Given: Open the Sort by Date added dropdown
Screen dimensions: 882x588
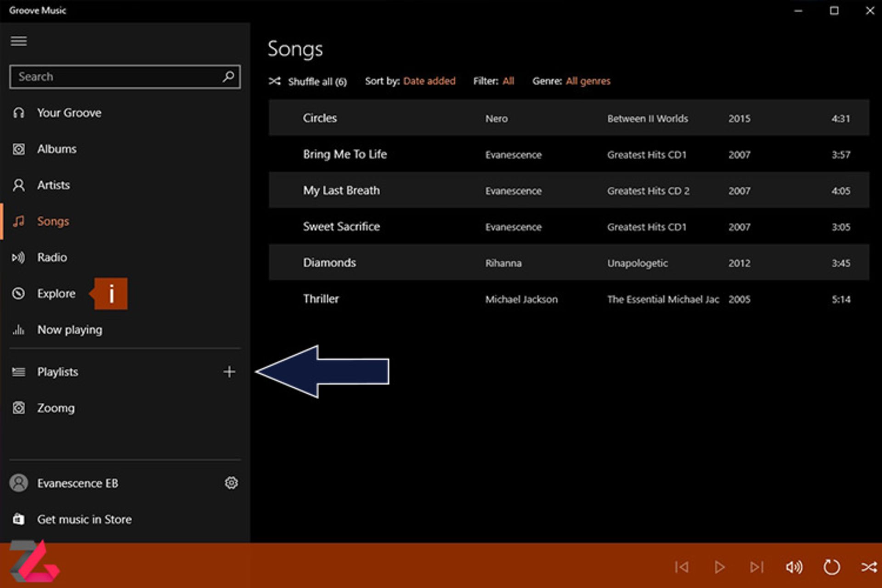Looking at the screenshot, I should (x=429, y=81).
